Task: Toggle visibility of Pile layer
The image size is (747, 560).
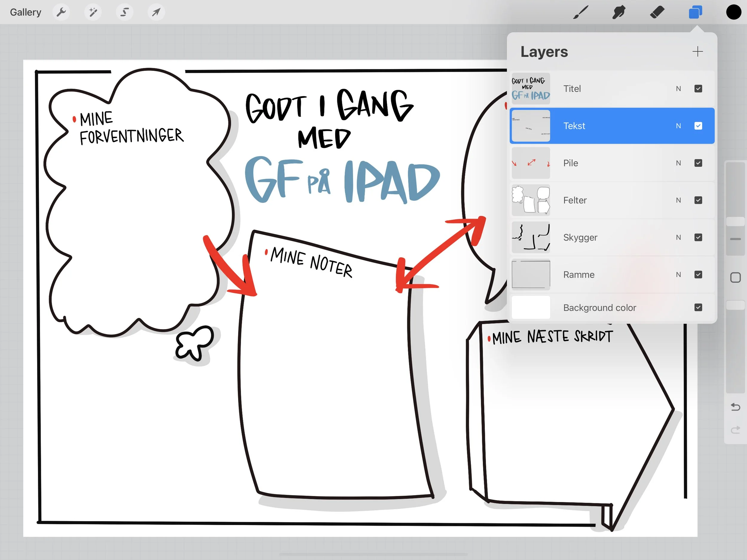Action: click(698, 163)
